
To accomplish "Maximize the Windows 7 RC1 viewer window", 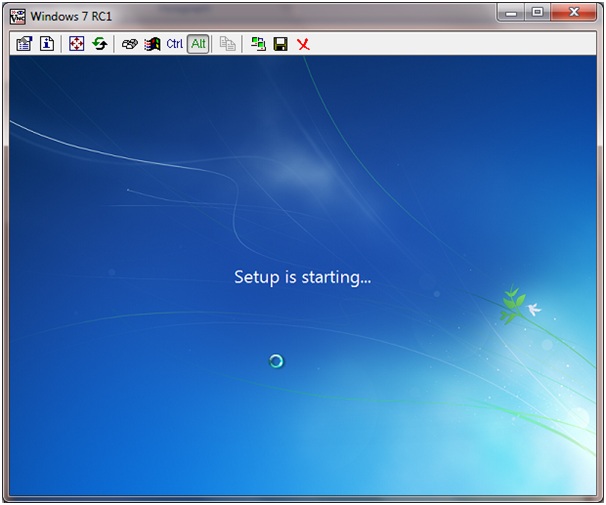I will coord(538,13).
